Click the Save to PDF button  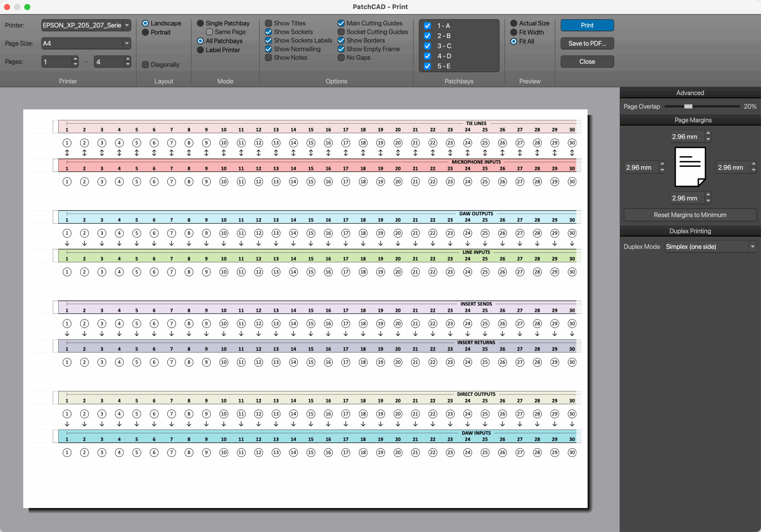587,43
